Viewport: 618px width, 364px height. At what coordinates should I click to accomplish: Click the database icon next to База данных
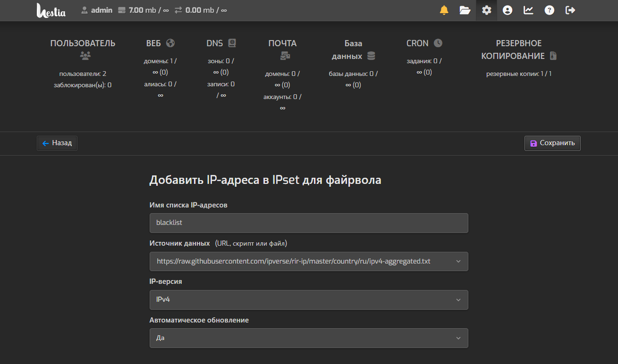tap(371, 56)
